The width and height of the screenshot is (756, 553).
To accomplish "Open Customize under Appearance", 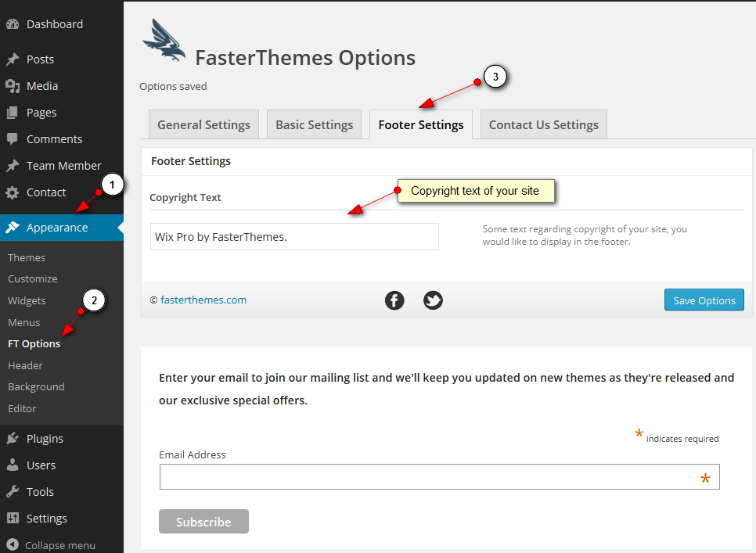I will [x=33, y=279].
